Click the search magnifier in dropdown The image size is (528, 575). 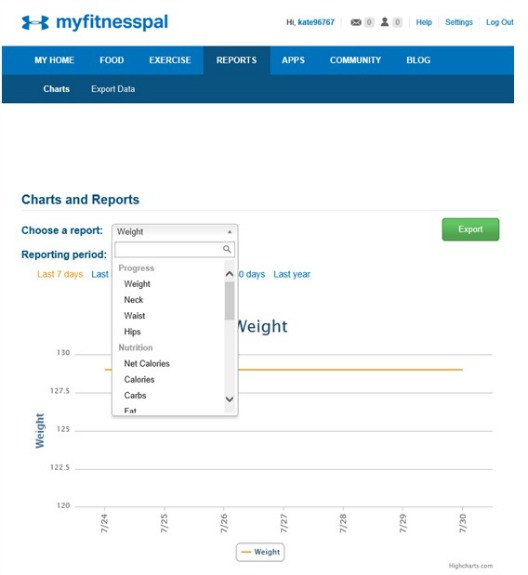pyautogui.click(x=227, y=249)
